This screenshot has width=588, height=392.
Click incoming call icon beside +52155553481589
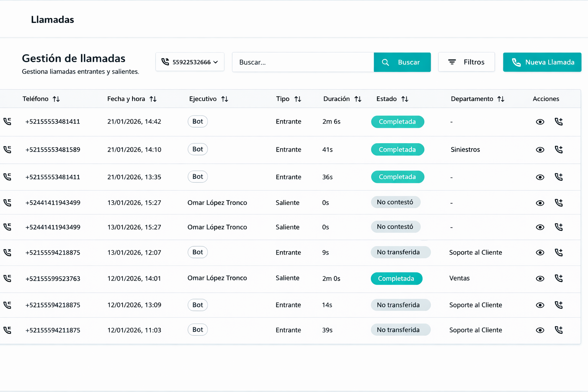(7, 149)
